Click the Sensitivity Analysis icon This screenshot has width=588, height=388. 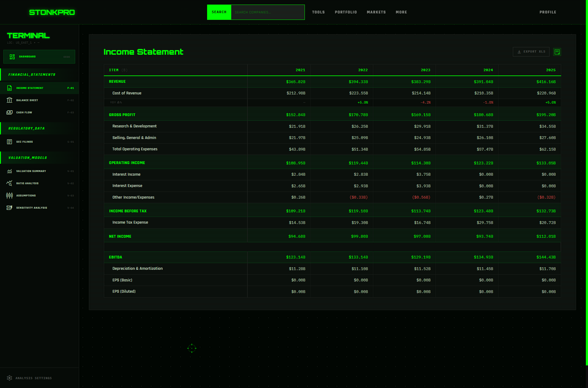pos(9,207)
